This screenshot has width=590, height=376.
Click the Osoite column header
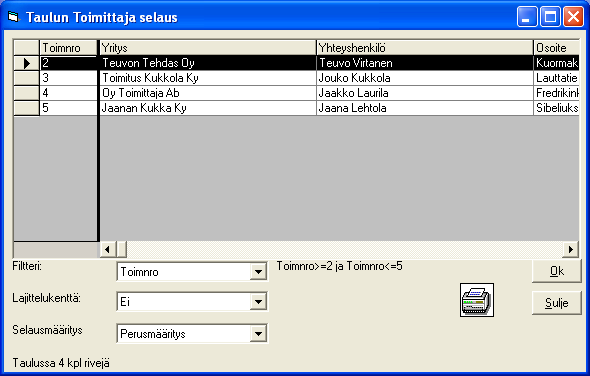(556, 48)
